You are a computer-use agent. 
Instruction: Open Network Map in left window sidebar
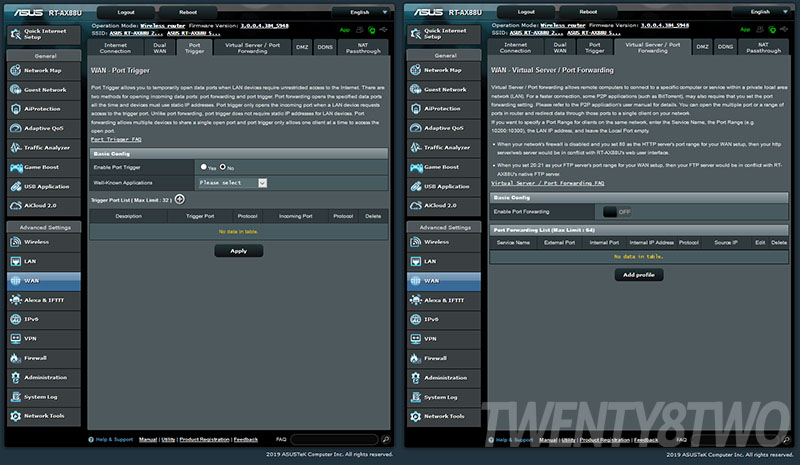click(44, 70)
